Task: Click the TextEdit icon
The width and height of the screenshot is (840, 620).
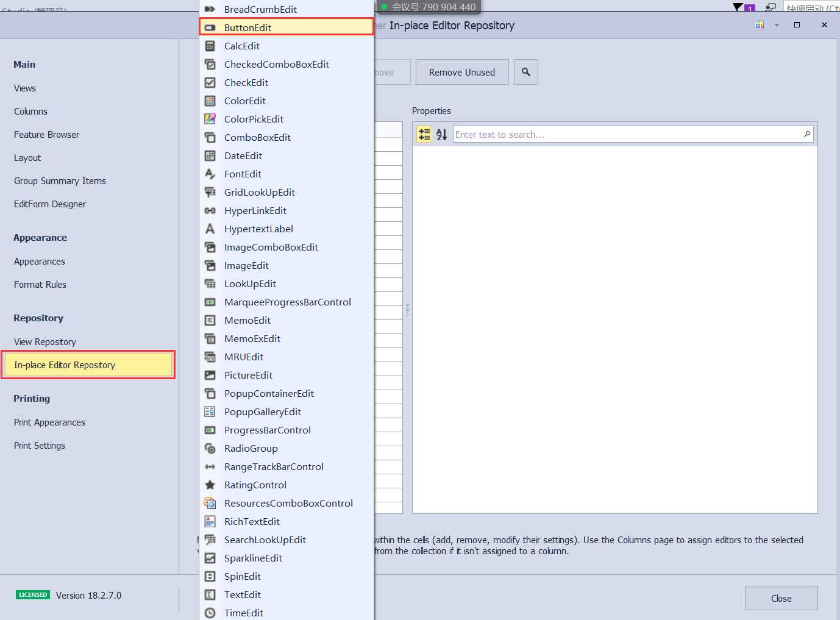Action: pyautogui.click(x=210, y=594)
